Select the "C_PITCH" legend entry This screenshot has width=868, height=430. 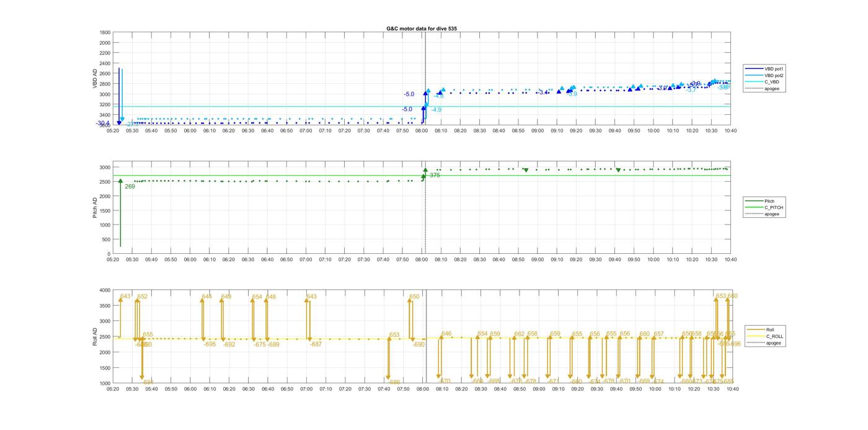click(774, 207)
